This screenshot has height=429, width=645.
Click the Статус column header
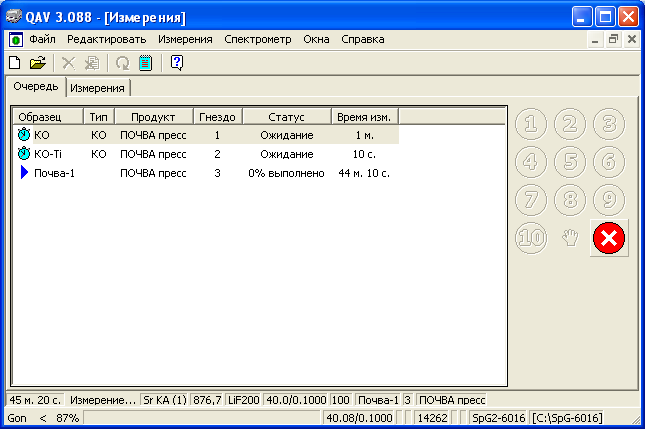click(x=287, y=117)
